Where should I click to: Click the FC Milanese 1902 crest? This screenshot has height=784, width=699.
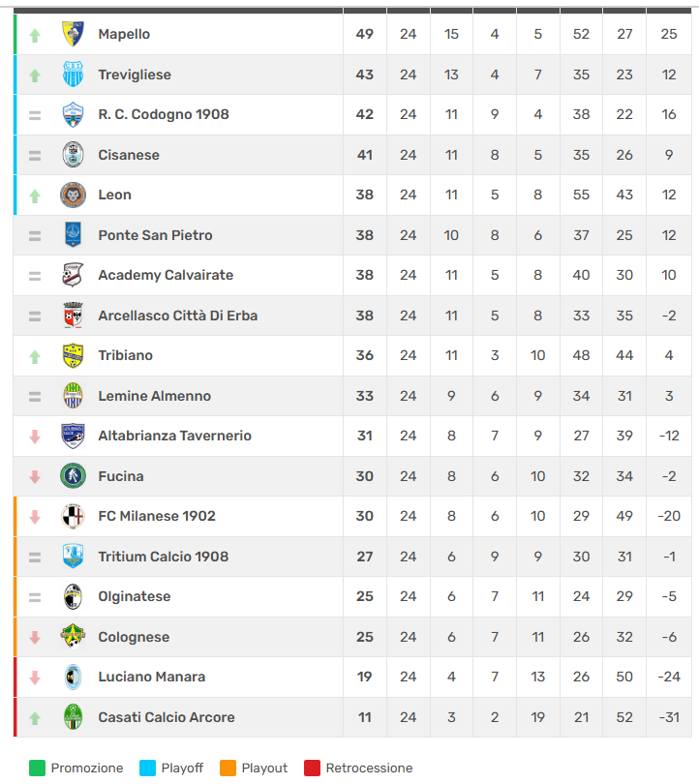point(73,516)
